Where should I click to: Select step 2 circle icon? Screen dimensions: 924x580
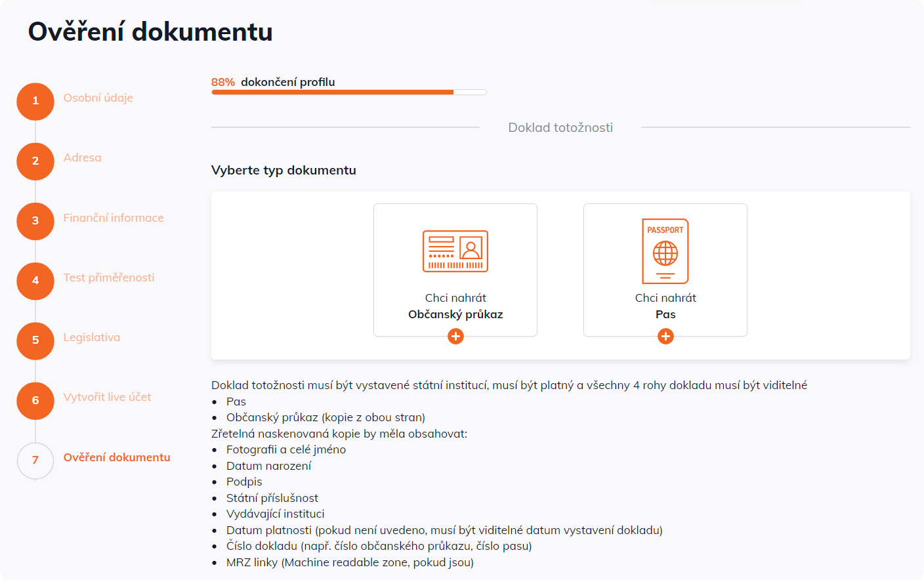(35, 161)
